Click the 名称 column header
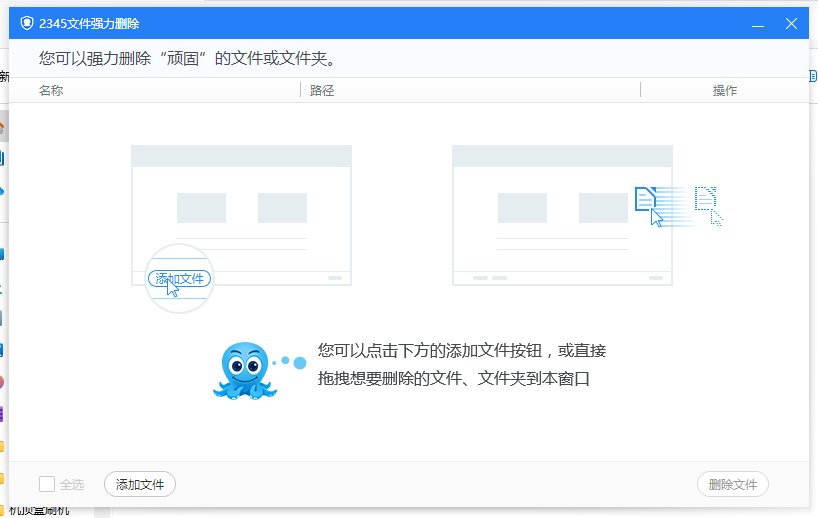This screenshot has width=818, height=518. tap(51, 91)
